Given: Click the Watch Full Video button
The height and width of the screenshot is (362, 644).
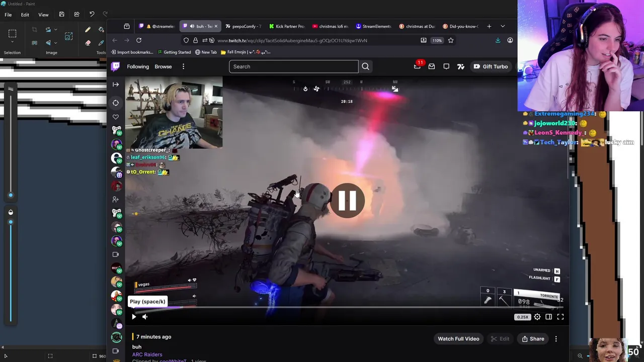Looking at the screenshot, I should pyautogui.click(x=458, y=339).
